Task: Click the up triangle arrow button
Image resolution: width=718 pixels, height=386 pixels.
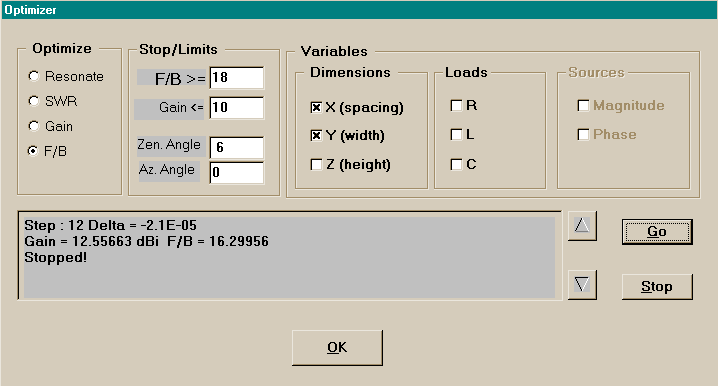Action: coord(582,226)
